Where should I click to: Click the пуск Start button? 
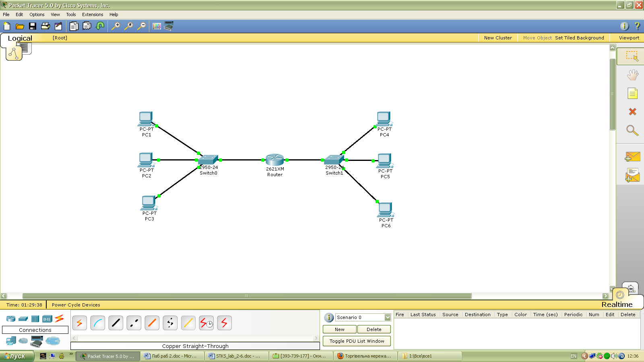tap(17, 356)
